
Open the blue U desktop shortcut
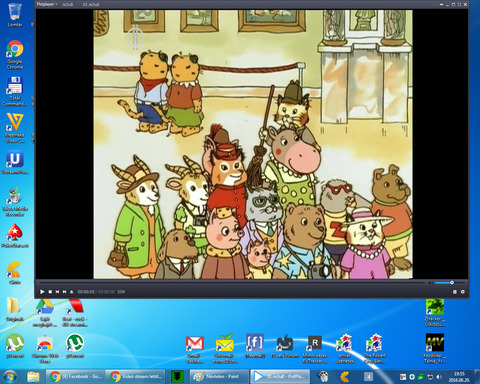pos(15,163)
